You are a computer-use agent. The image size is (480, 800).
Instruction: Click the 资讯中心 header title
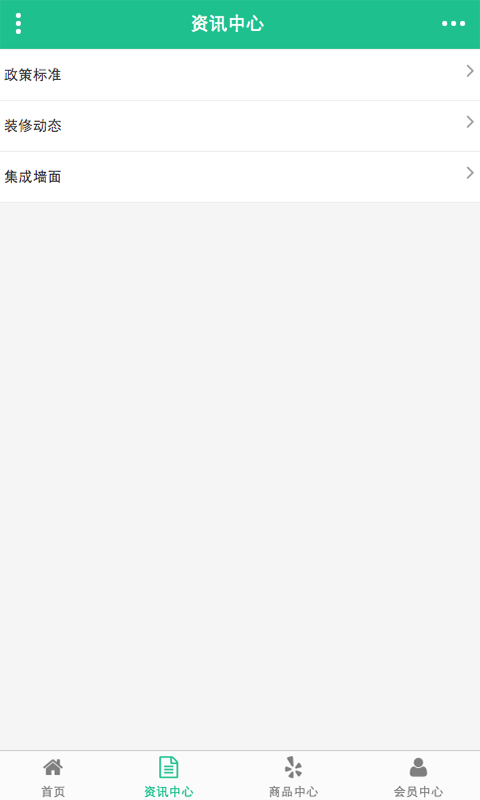click(228, 24)
